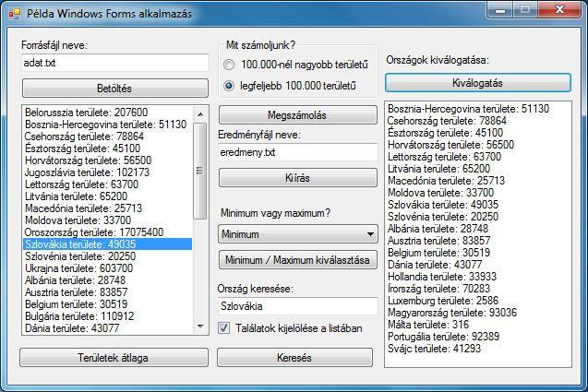Select 'Horvátország területe: 56500' in right list
The width and height of the screenshot is (588, 392).
(478, 145)
